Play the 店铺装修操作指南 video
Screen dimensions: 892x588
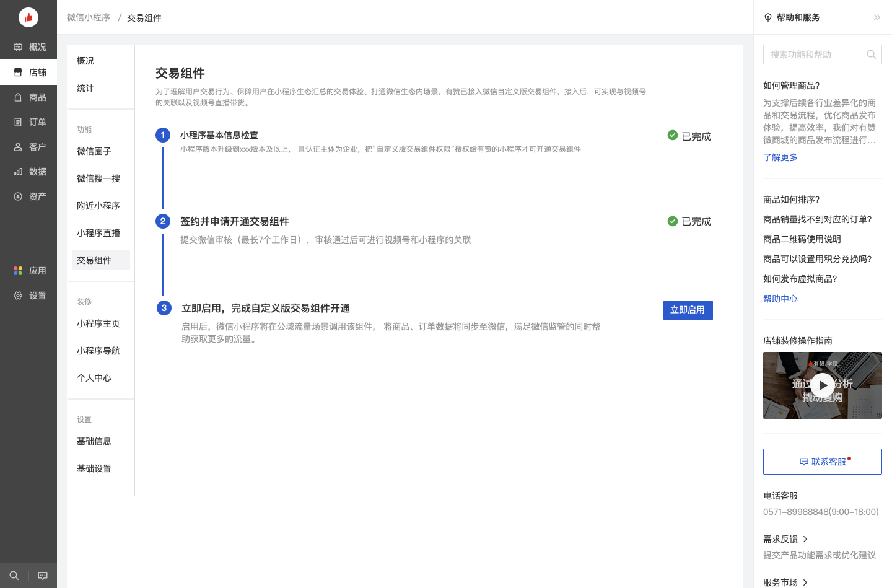click(x=823, y=385)
